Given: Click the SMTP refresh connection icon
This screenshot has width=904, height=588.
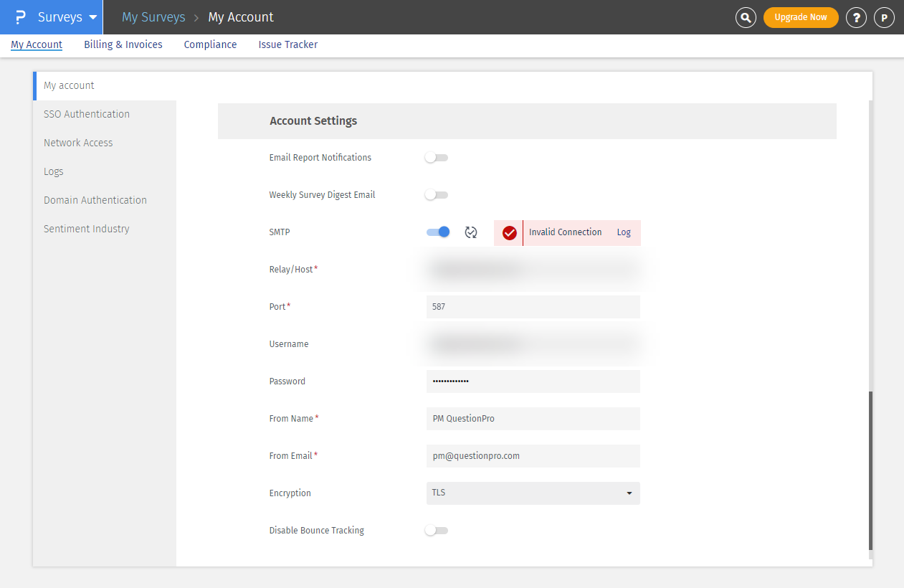Looking at the screenshot, I should point(471,232).
